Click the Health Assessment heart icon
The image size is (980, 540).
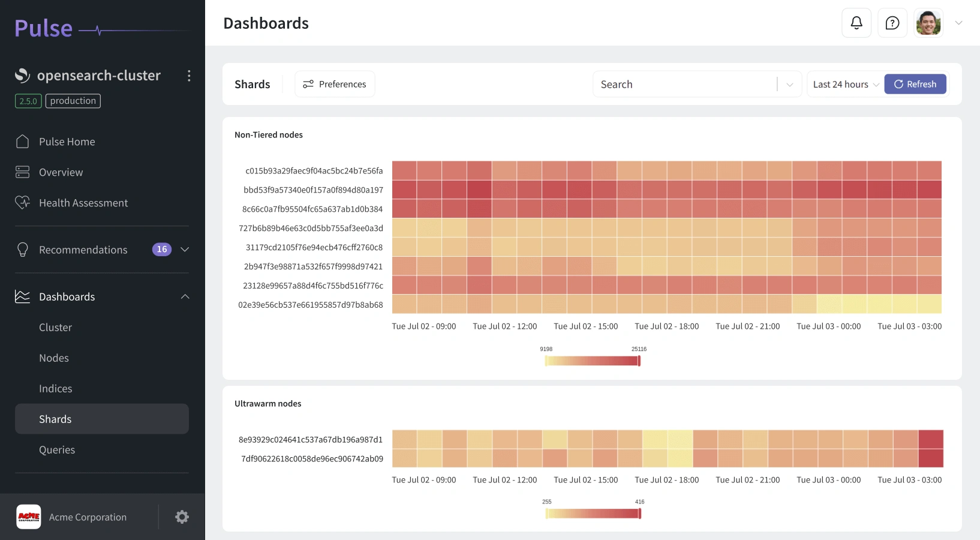click(x=23, y=203)
